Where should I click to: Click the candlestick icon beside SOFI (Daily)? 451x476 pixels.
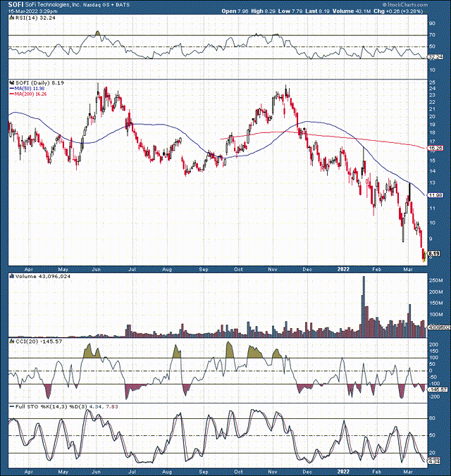click(12, 82)
